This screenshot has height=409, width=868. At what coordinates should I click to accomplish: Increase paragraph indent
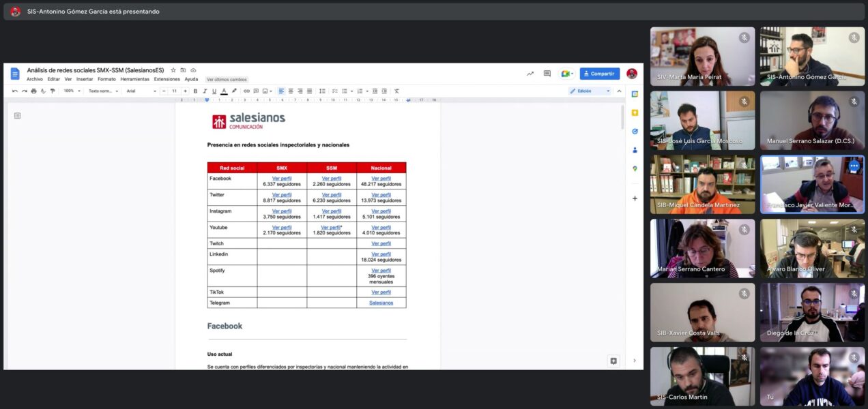point(384,91)
